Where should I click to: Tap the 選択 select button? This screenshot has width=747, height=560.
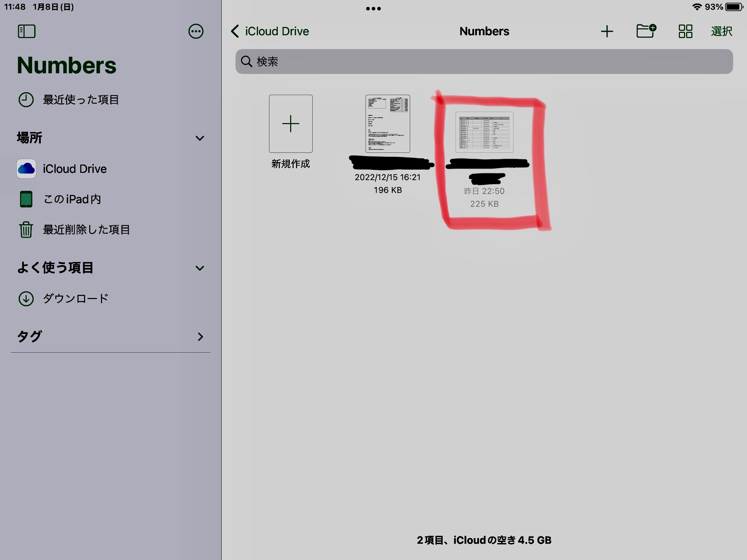(721, 31)
